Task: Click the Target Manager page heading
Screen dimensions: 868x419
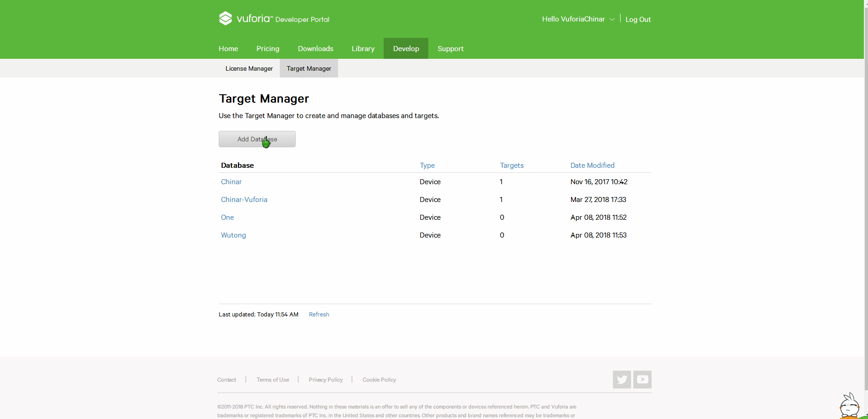Action: point(264,98)
